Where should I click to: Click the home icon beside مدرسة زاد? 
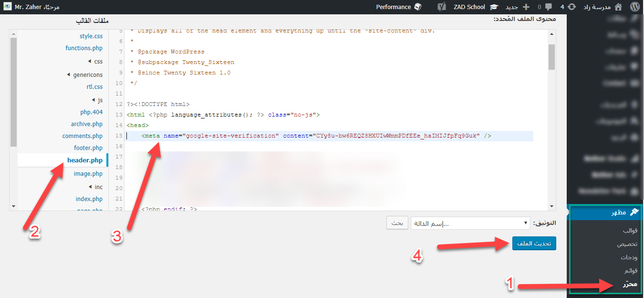(x=618, y=7)
